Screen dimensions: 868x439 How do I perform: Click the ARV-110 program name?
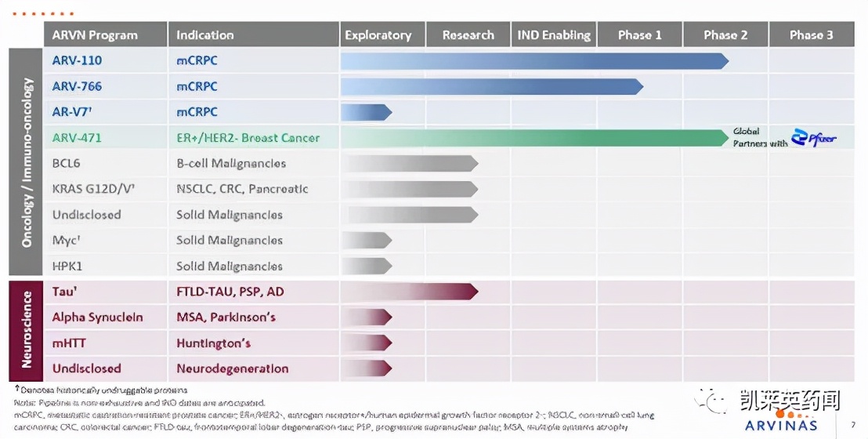(77, 60)
